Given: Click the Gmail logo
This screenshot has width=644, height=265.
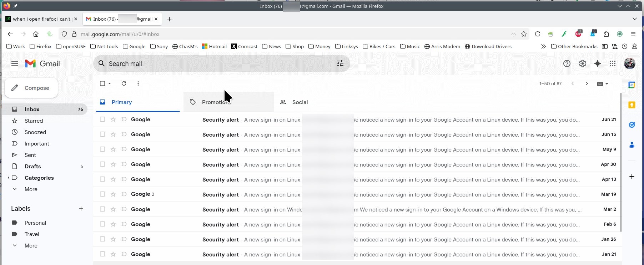Looking at the screenshot, I should pos(42,63).
